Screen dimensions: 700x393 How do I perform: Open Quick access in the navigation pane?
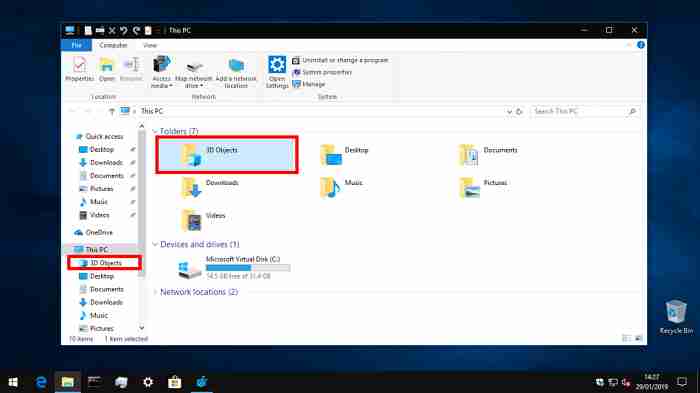pos(100,137)
